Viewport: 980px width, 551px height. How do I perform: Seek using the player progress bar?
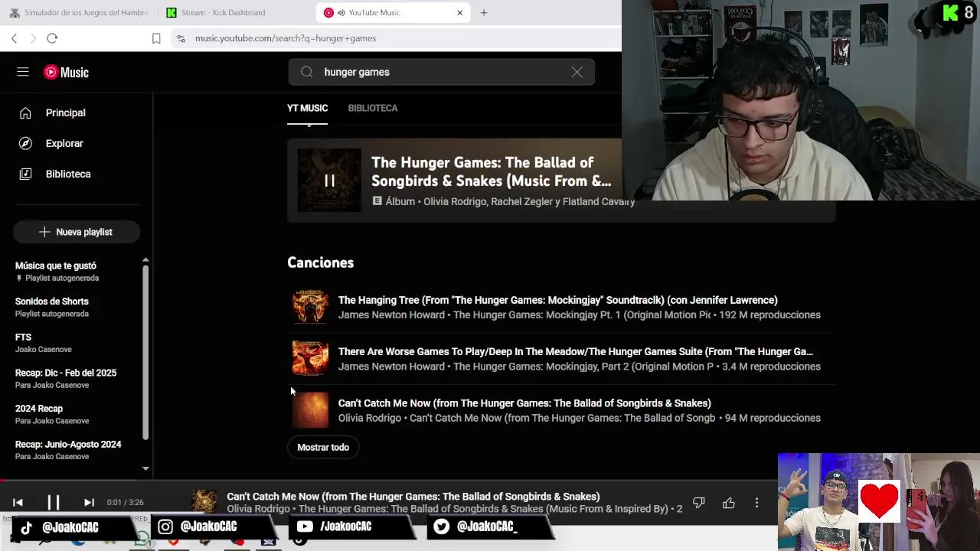(490, 481)
